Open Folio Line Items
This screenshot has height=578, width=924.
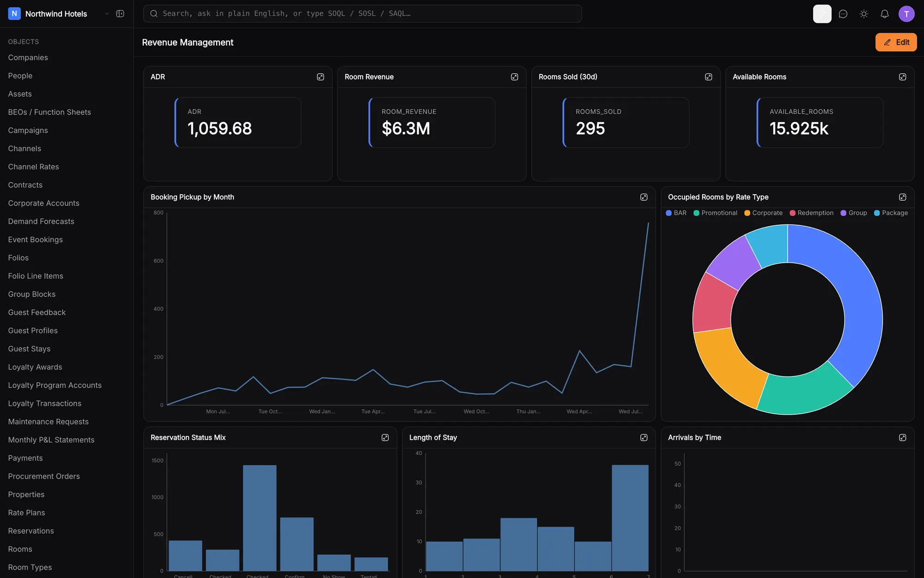[36, 276]
